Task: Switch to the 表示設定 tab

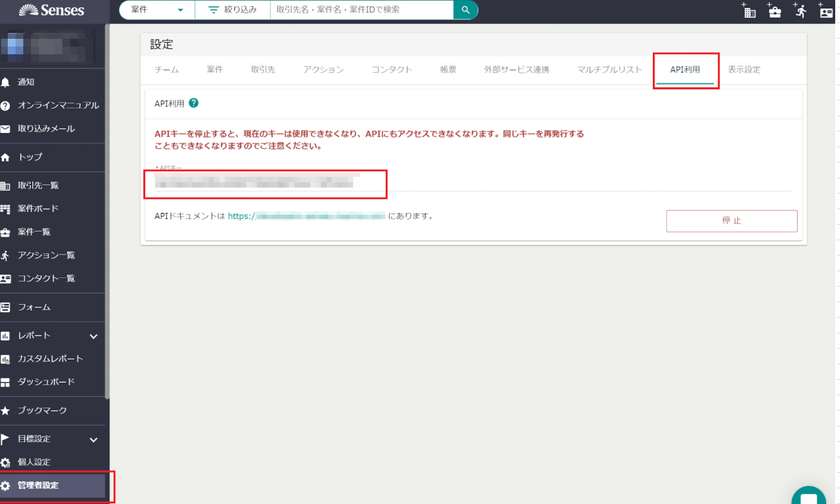Action: click(x=743, y=70)
